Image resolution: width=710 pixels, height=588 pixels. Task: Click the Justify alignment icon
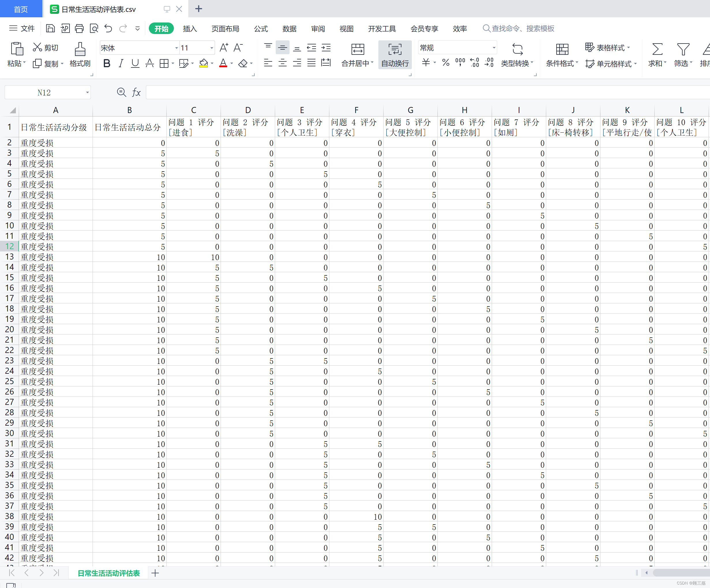[x=311, y=63]
